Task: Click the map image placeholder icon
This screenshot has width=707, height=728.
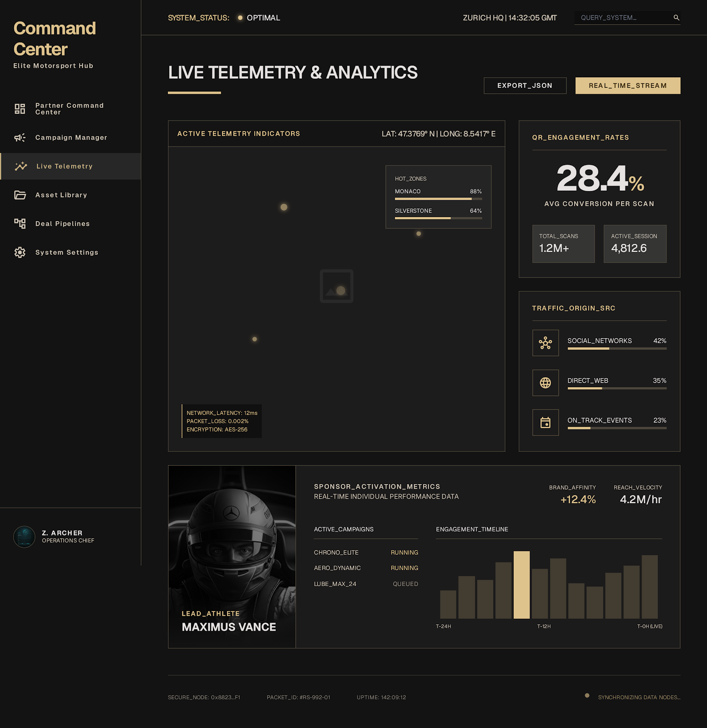Action: point(337,286)
